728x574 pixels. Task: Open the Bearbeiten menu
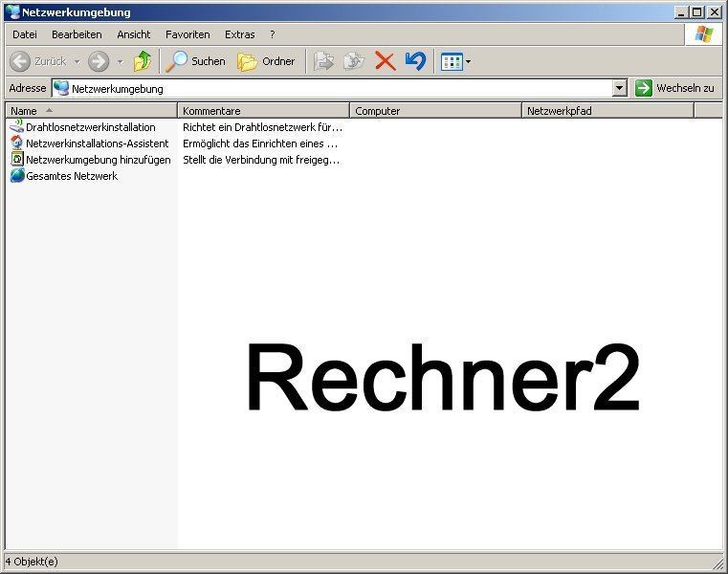[77, 34]
